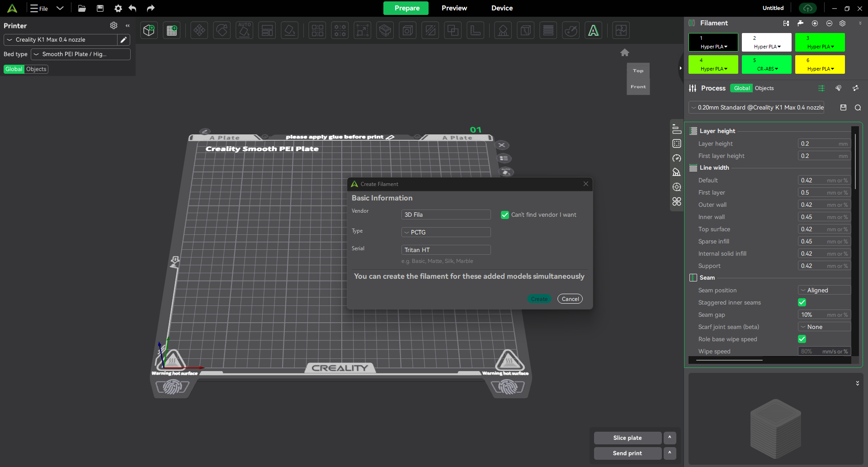
Task: Click Cancel in Create Filament dialog
Action: tap(570, 299)
